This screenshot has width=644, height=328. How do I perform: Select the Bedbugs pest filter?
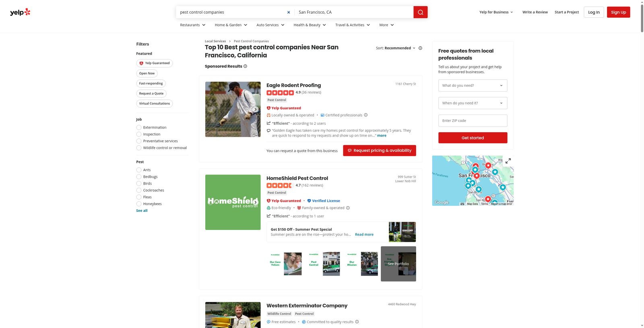tap(139, 177)
